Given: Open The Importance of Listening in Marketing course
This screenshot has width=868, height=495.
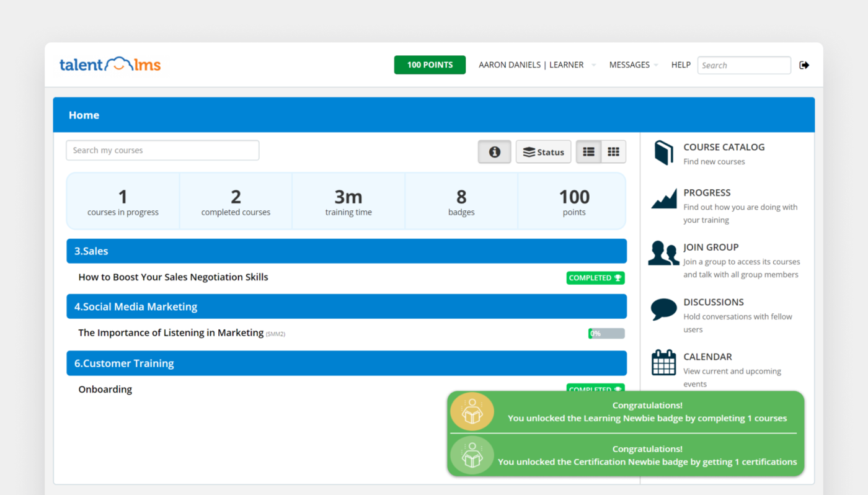Looking at the screenshot, I should [170, 332].
